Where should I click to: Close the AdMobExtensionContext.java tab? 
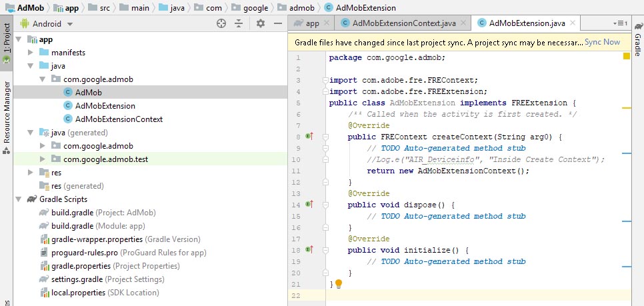pyautogui.click(x=463, y=23)
